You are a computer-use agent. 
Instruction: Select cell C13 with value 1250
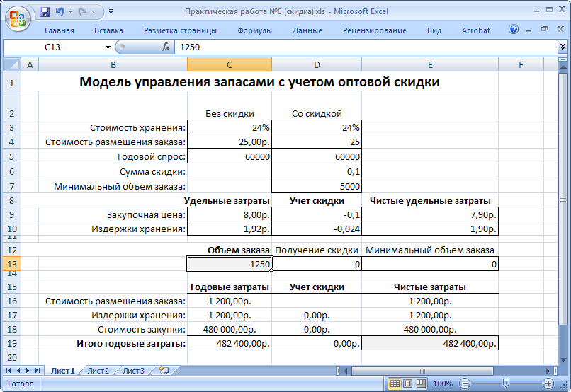pyautogui.click(x=230, y=264)
